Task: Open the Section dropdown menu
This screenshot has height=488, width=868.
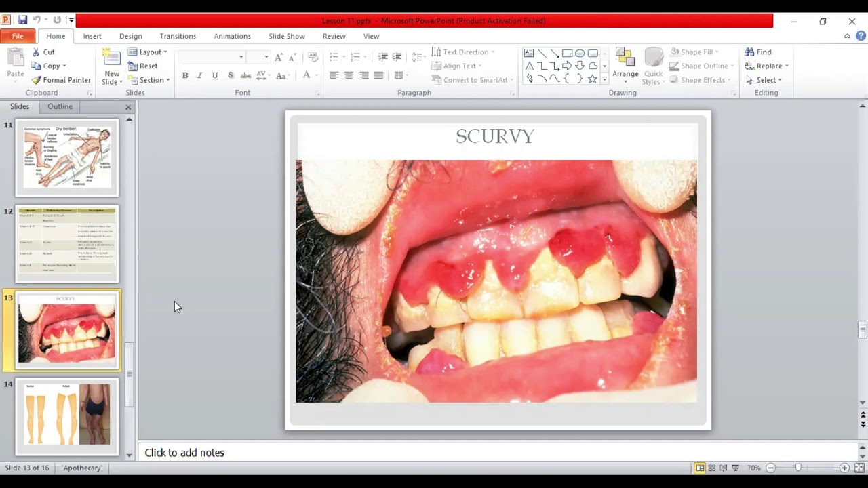Action: [x=149, y=80]
